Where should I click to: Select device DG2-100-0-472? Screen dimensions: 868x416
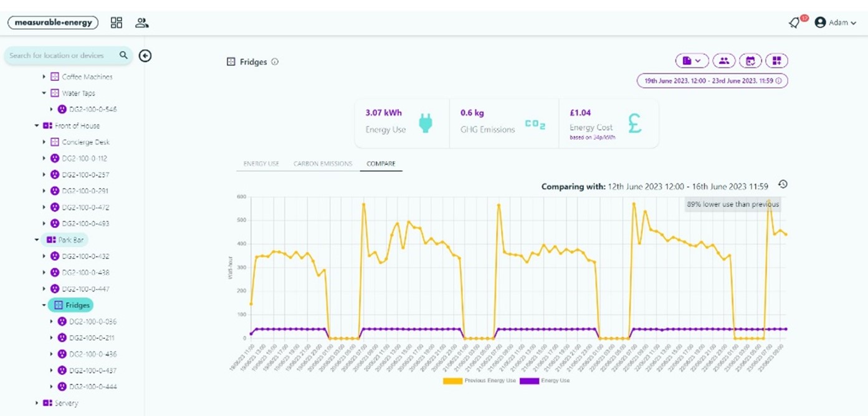coord(85,207)
